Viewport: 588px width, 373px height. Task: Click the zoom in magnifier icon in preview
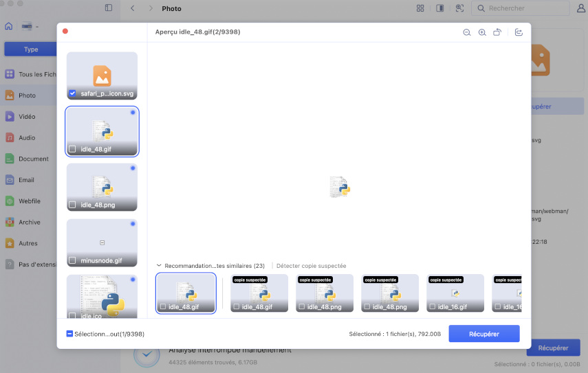tap(482, 32)
